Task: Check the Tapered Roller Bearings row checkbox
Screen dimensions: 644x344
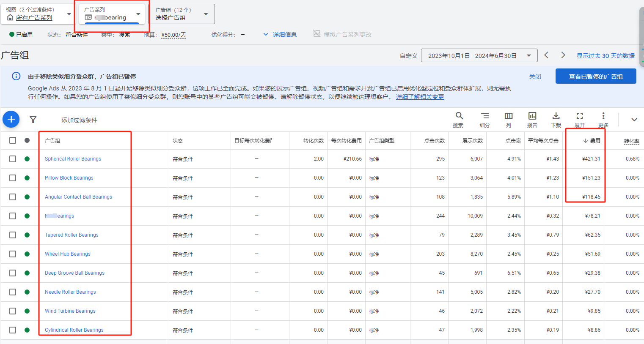Action: (x=13, y=235)
